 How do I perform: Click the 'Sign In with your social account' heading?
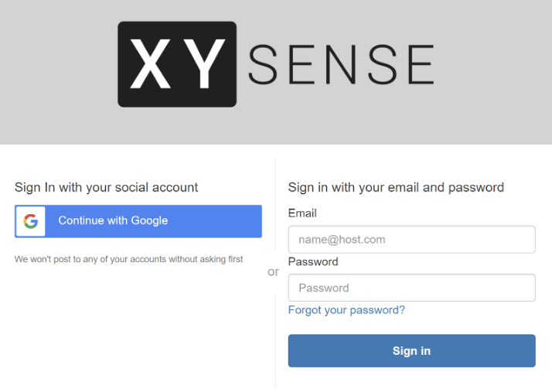[x=107, y=187]
